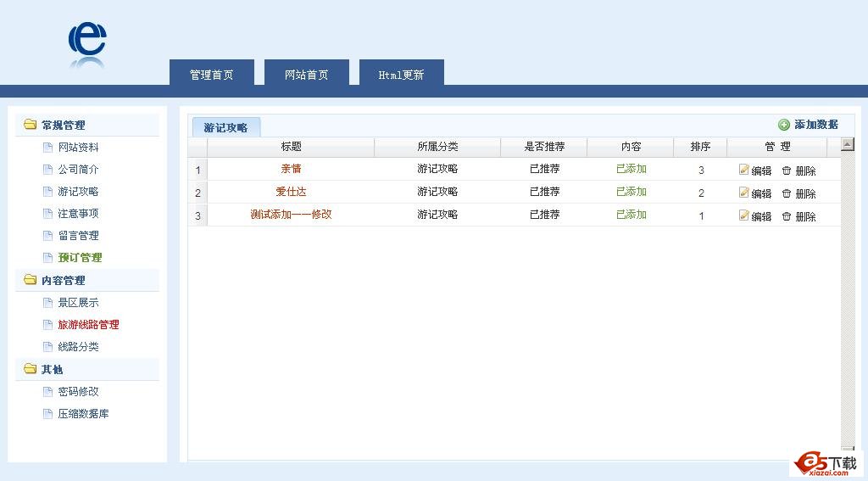Click page icon beside 预订管理

47,258
